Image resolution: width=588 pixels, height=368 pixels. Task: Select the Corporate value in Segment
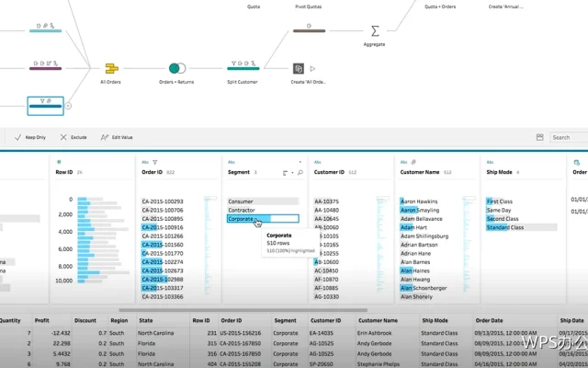point(263,219)
